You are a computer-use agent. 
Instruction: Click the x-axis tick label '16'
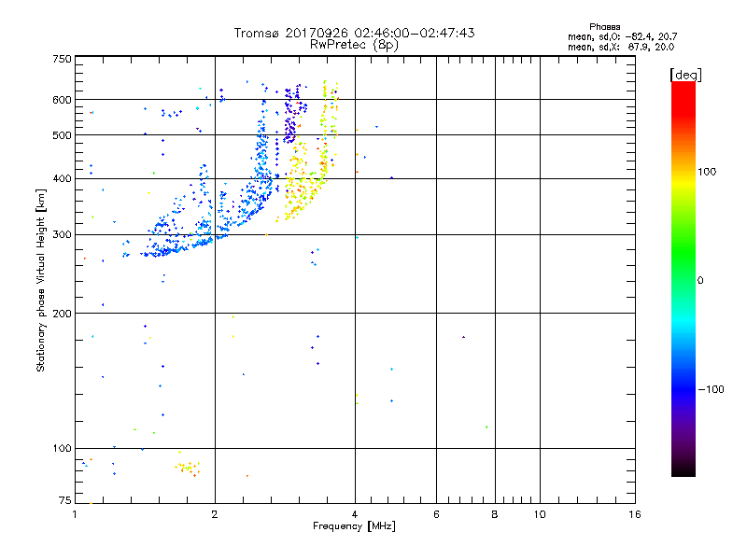635,514
